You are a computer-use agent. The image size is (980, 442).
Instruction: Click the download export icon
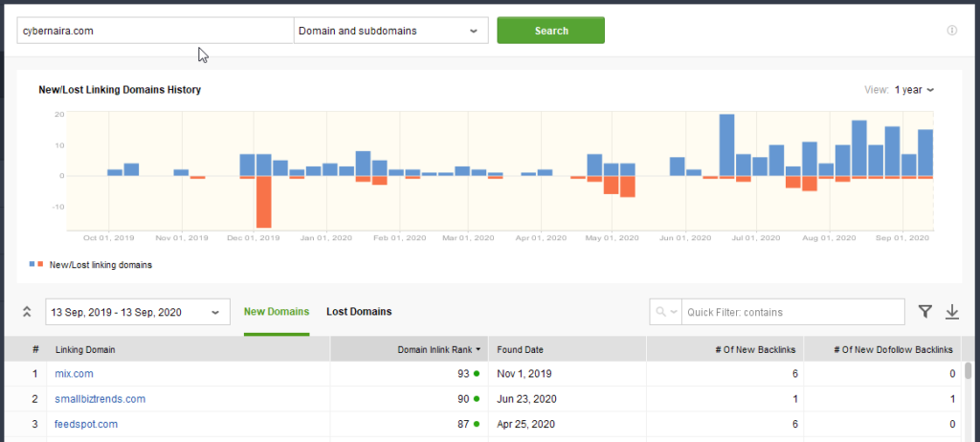(x=952, y=311)
